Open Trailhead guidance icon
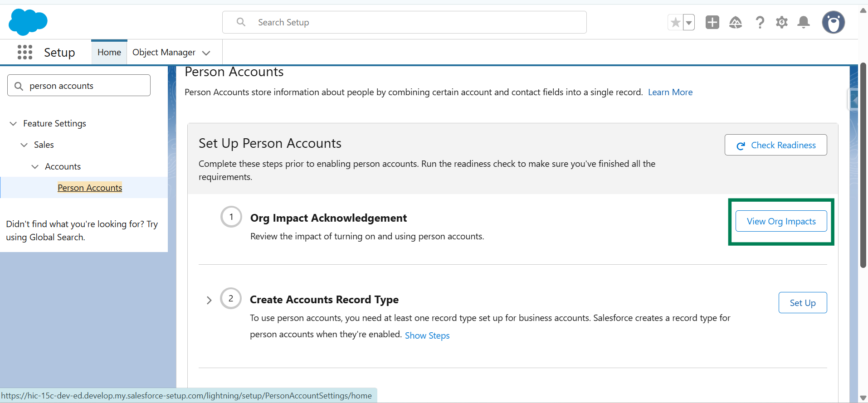Image resolution: width=868 pixels, height=403 pixels. coord(735,22)
